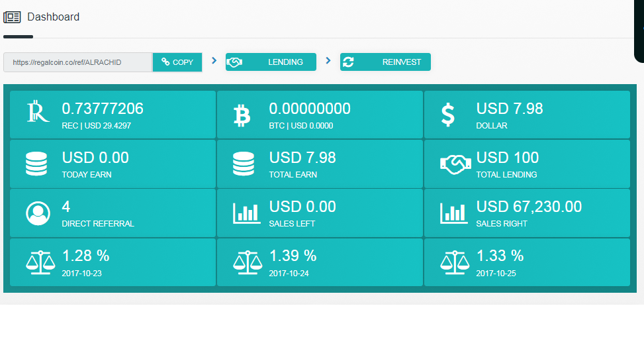Click the 0.00000000 BTC balance value

[310, 109]
